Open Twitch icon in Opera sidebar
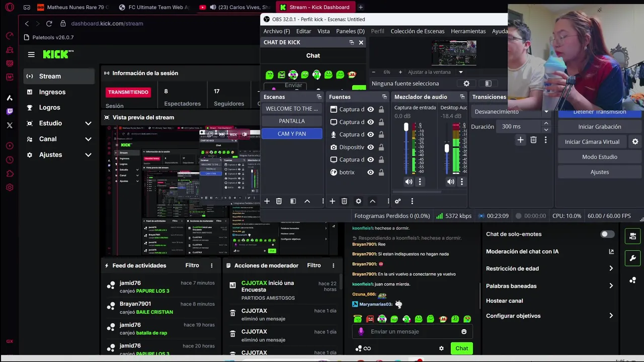 click(x=10, y=112)
